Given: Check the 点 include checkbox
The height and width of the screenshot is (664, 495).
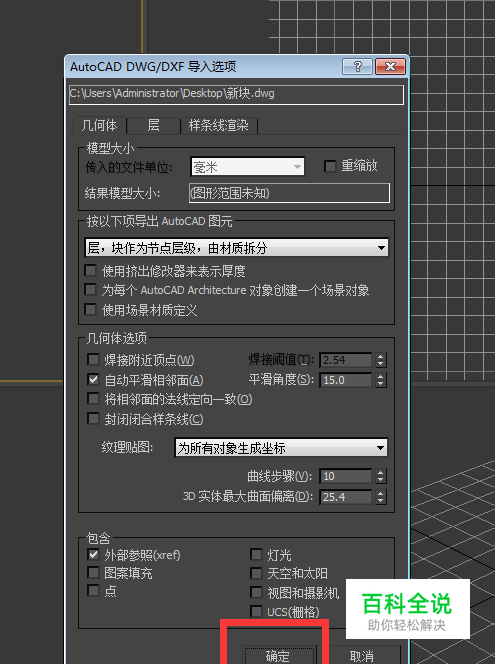Looking at the screenshot, I should point(93,590).
